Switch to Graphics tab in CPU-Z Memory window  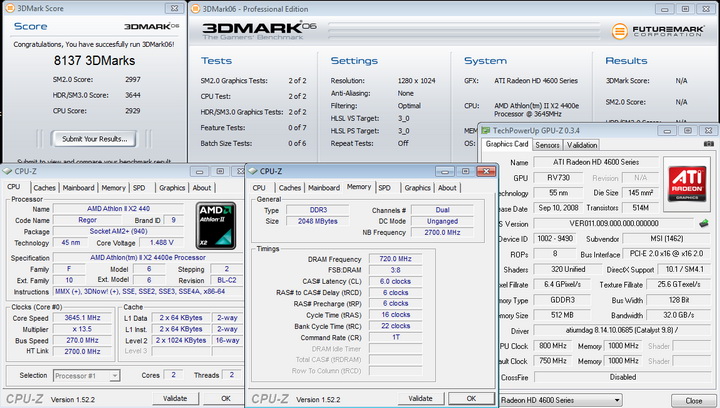417,188
